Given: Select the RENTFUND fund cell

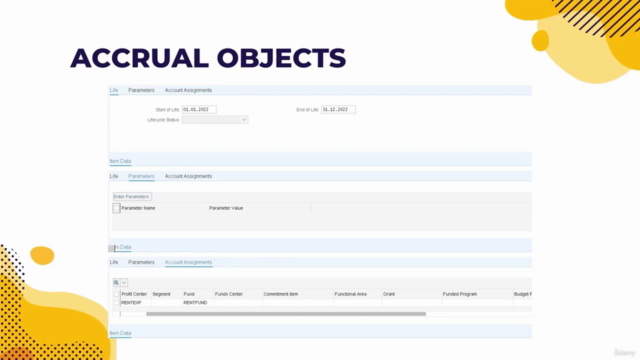Looking at the screenshot, I should pyautogui.click(x=198, y=303).
